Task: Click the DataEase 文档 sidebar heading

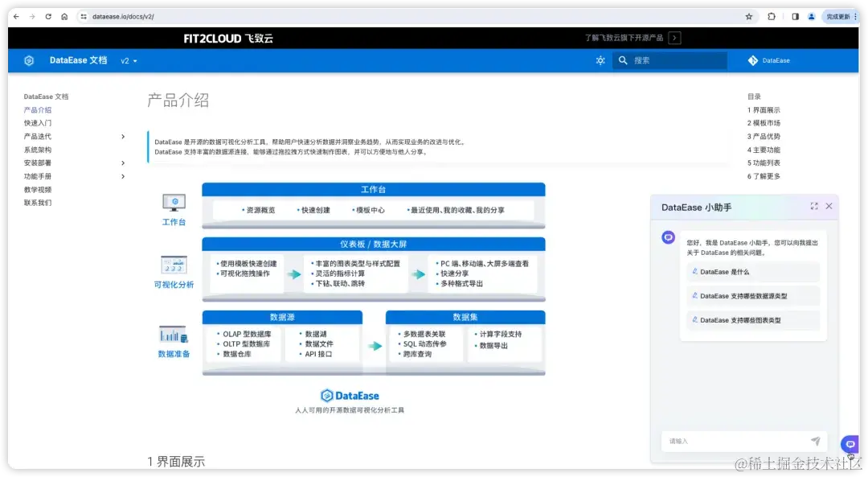Action: [x=46, y=97]
